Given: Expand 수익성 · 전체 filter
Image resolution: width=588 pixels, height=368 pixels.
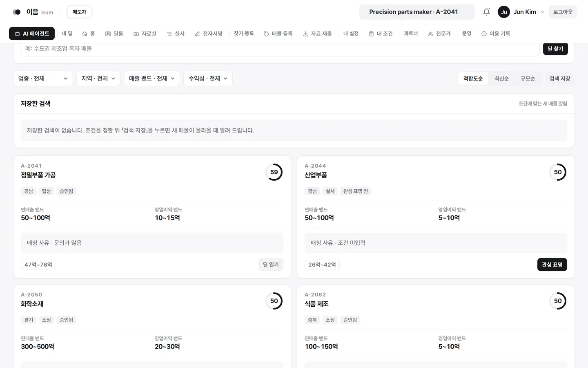Looking at the screenshot, I should click(x=208, y=79).
